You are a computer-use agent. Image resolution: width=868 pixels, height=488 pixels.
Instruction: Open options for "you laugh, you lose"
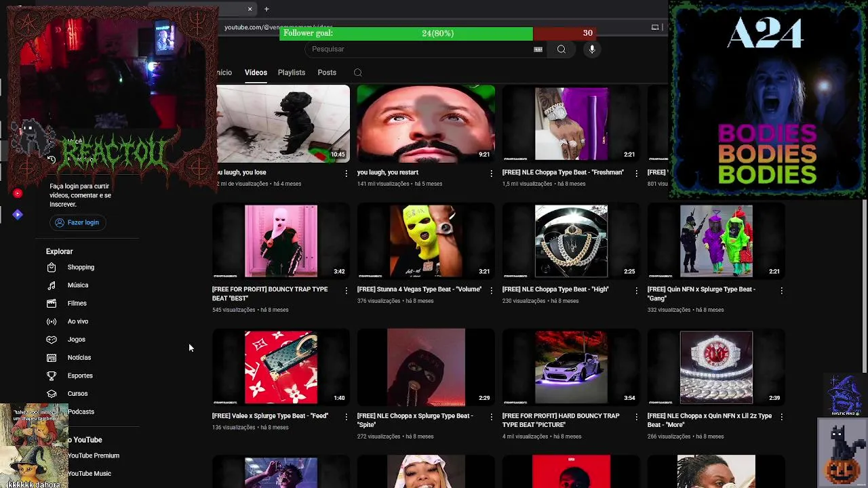[x=346, y=174]
